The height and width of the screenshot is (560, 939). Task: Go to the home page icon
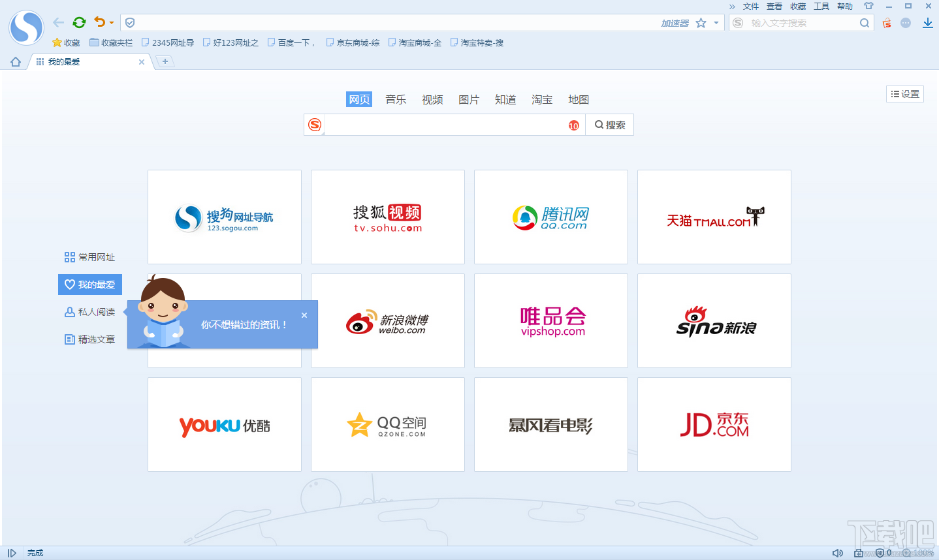point(14,61)
